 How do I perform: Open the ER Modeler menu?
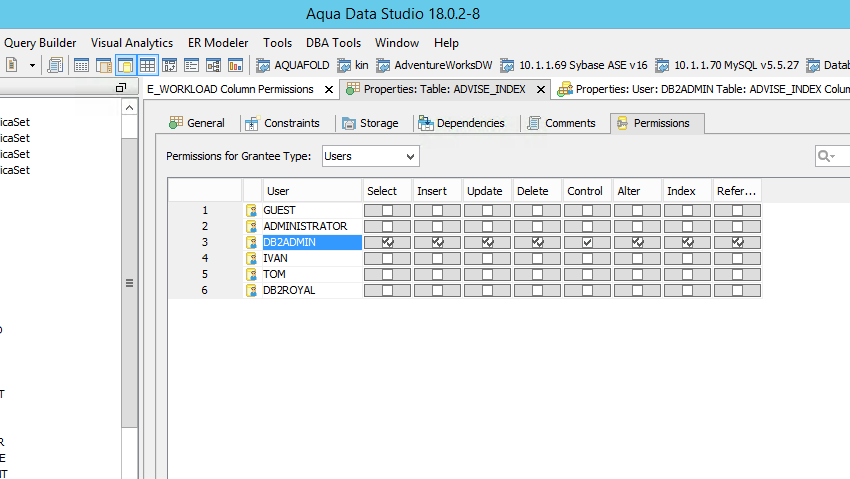(x=218, y=43)
